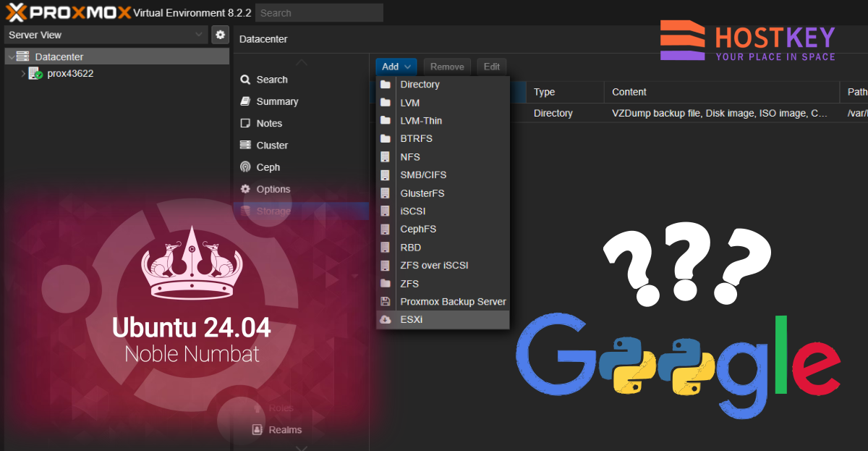Click the note icon beside Notes
Image resolution: width=868 pixels, height=451 pixels.
[245, 123]
